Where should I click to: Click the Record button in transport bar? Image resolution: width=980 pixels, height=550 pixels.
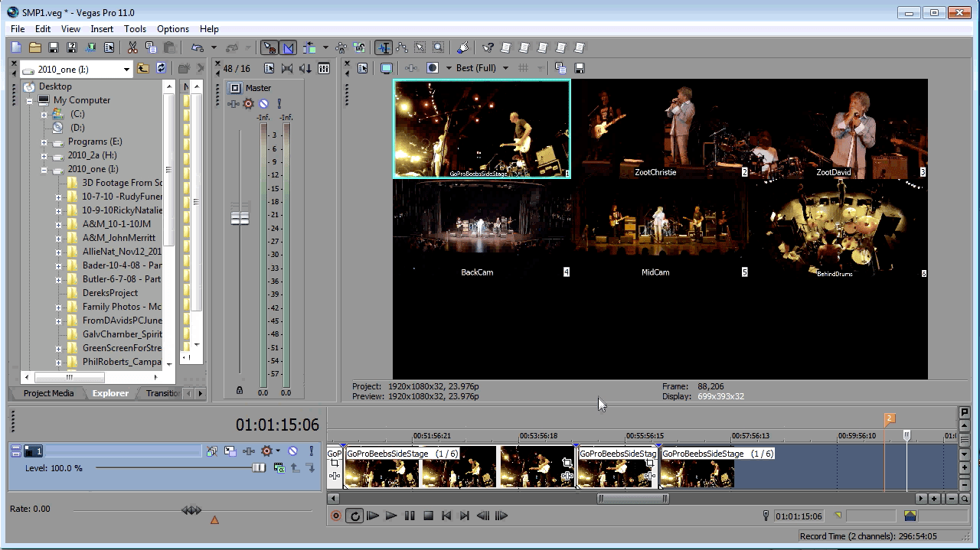335,516
